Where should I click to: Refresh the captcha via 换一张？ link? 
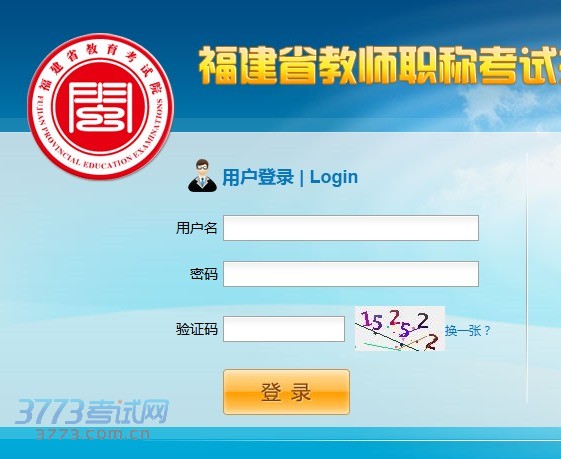468,331
